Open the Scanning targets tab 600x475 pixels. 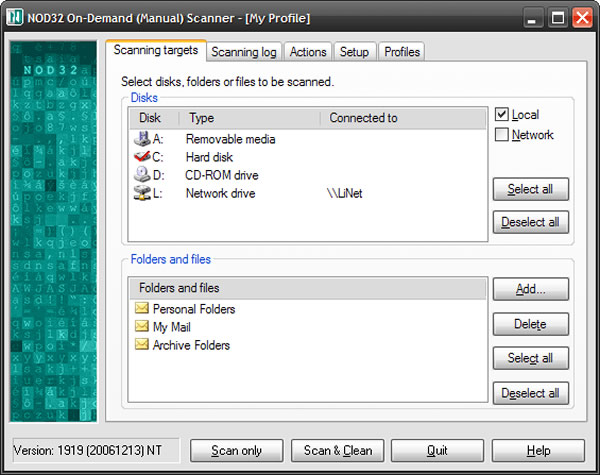(x=156, y=50)
